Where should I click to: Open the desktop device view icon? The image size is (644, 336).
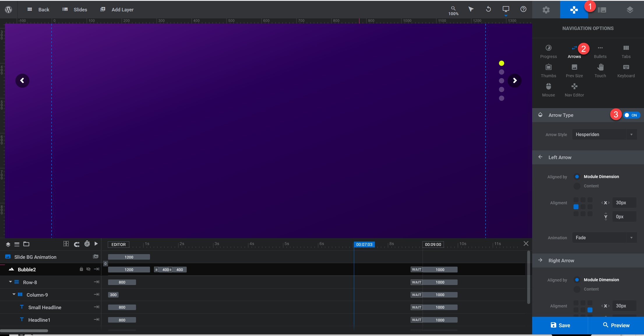pos(506,9)
